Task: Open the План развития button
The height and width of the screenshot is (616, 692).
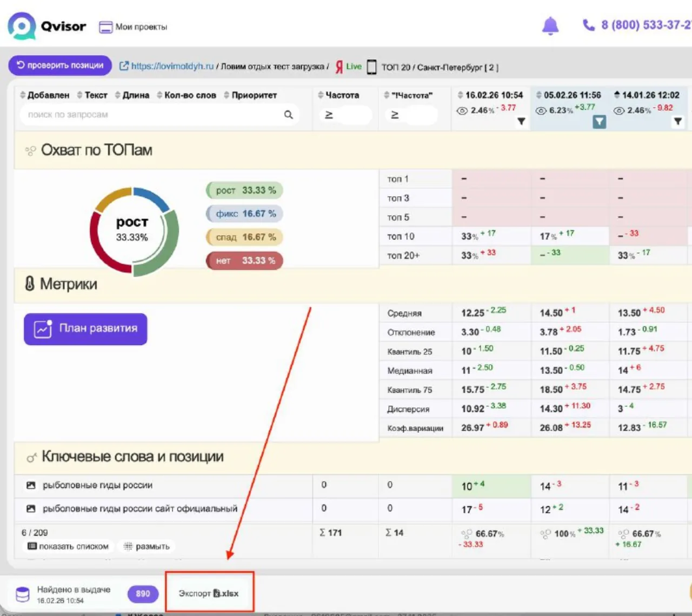Action: click(x=85, y=329)
